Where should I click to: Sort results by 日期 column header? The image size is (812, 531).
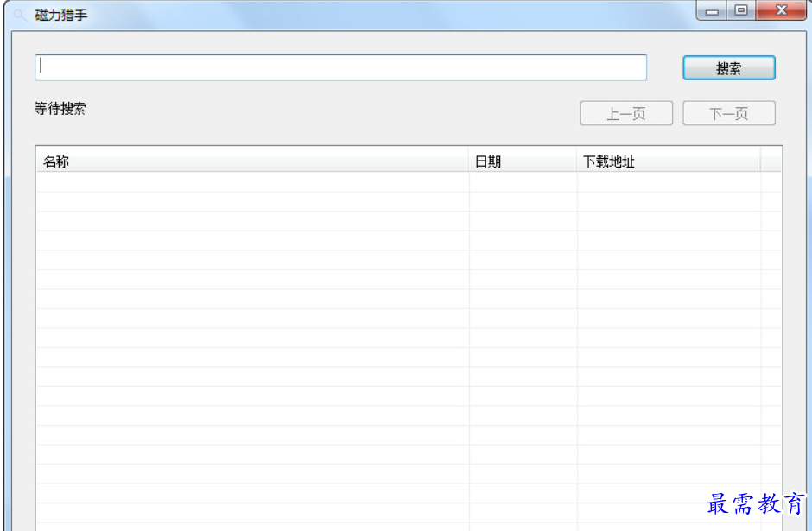[x=523, y=161]
